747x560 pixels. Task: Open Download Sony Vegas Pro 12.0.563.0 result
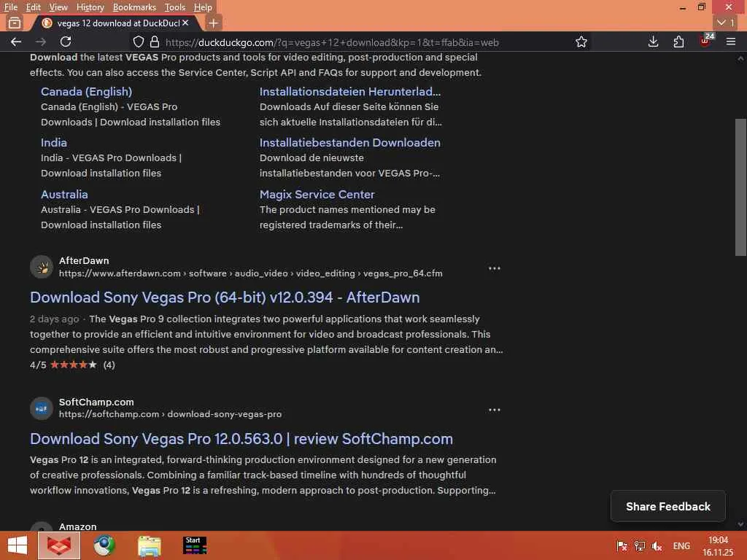(x=241, y=438)
